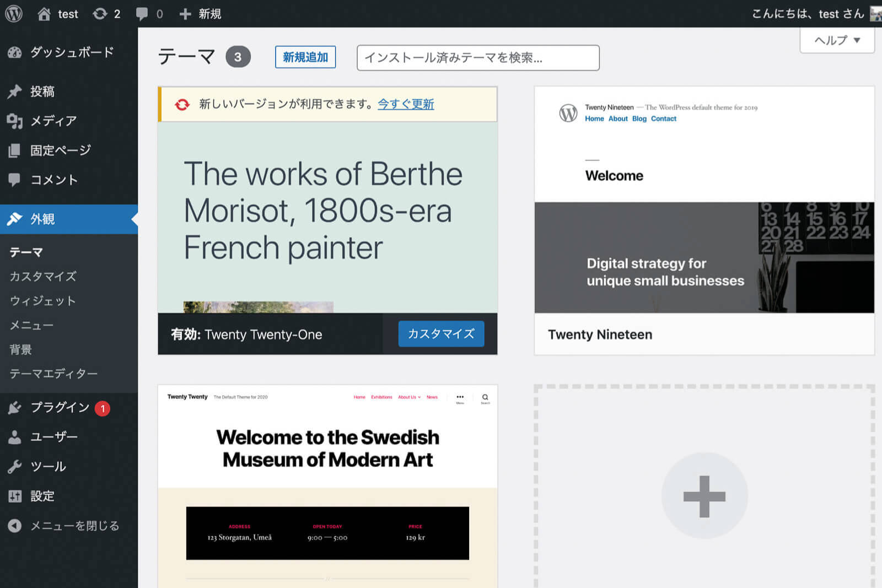Expand the ヘルプ help dropdown
This screenshot has width=882, height=588.
coord(837,40)
